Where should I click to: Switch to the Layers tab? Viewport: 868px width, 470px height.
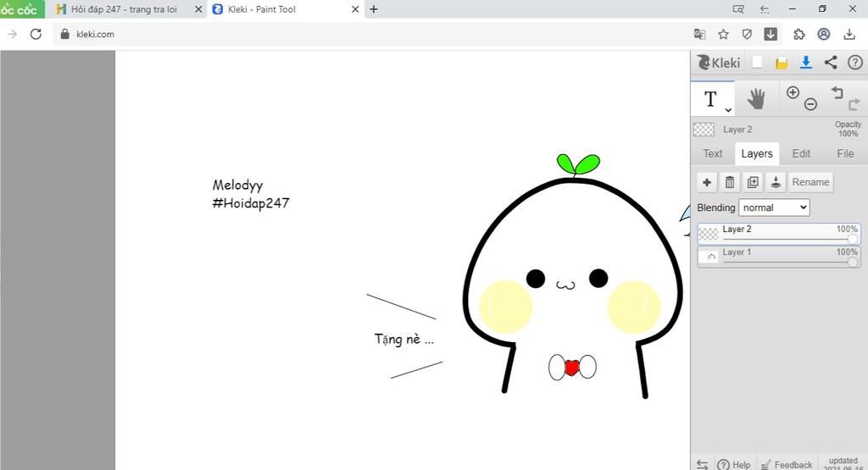pyautogui.click(x=757, y=154)
